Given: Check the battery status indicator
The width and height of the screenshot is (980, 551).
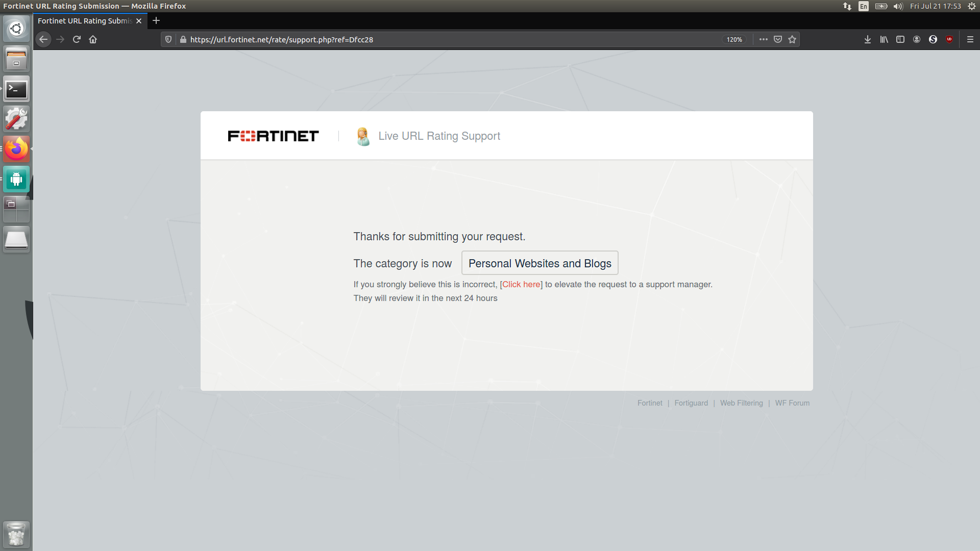Looking at the screenshot, I should click(881, 6).
